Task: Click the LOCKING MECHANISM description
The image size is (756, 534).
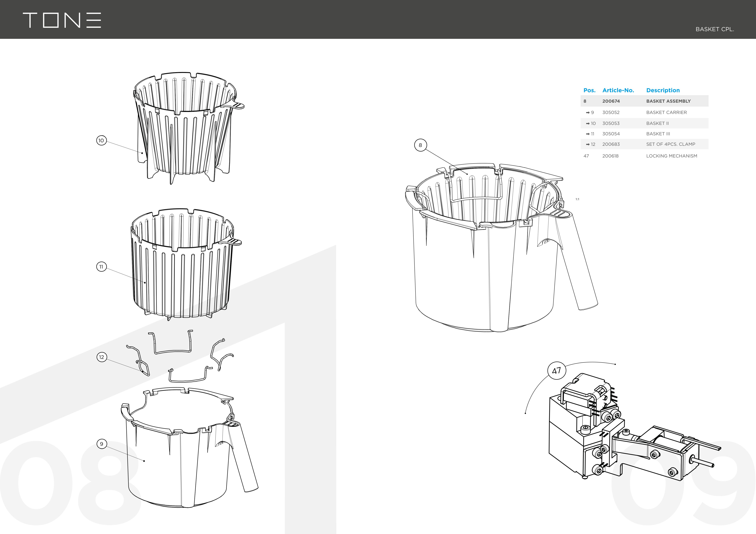Action: tap(671, 156)
